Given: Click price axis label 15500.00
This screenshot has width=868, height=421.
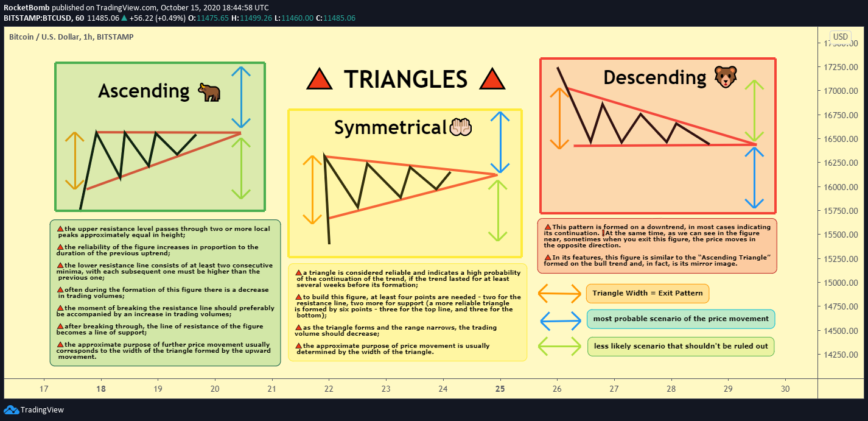Looking at the screenshot, I should [842, 235].
